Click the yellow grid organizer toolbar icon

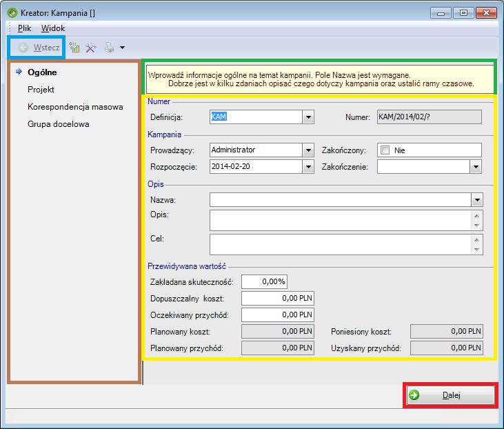pos(74,48)
